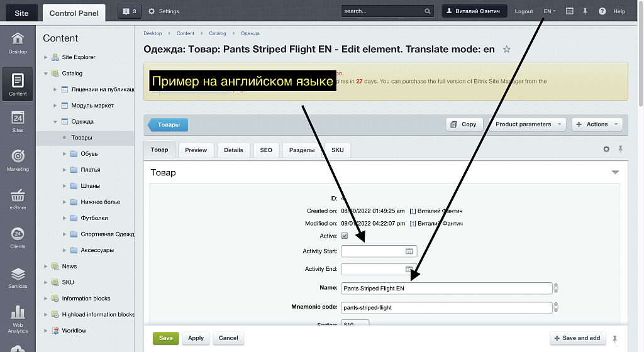Open Settings gear in top bar
Screen dimensions: 644x352
pyautogui.click(x=164, y=11)
